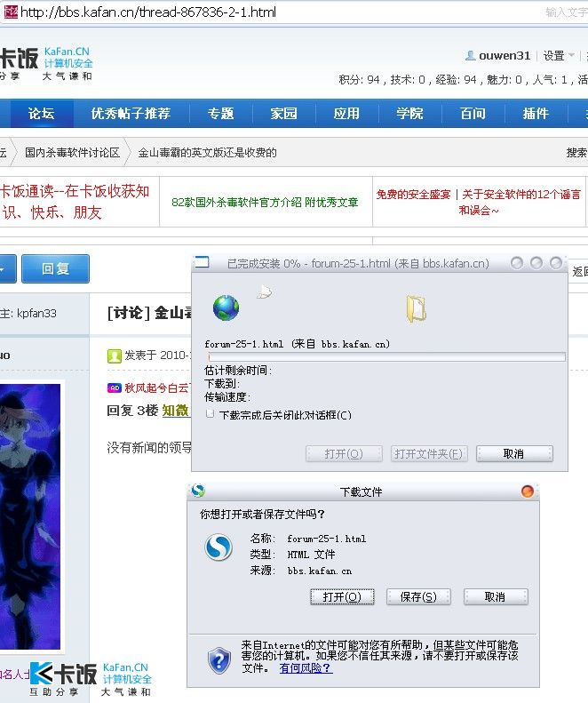
Task: Open 卡饭通读 red announcement link
Action: pyautogui.click(x=75, y=202)
